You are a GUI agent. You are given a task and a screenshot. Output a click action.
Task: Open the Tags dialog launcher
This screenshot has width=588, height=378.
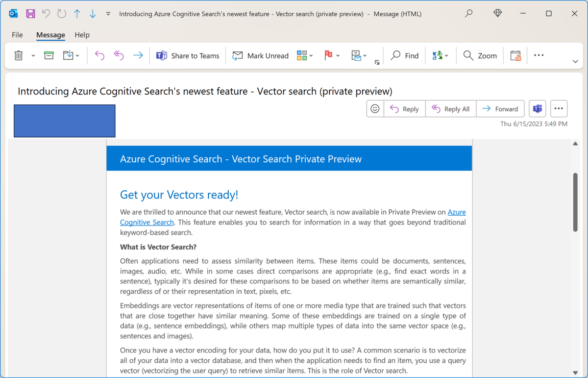377,62
